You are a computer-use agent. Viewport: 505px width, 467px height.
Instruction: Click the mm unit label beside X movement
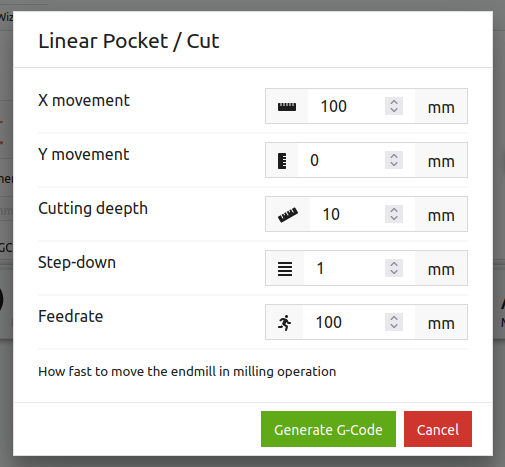(441, 106)
